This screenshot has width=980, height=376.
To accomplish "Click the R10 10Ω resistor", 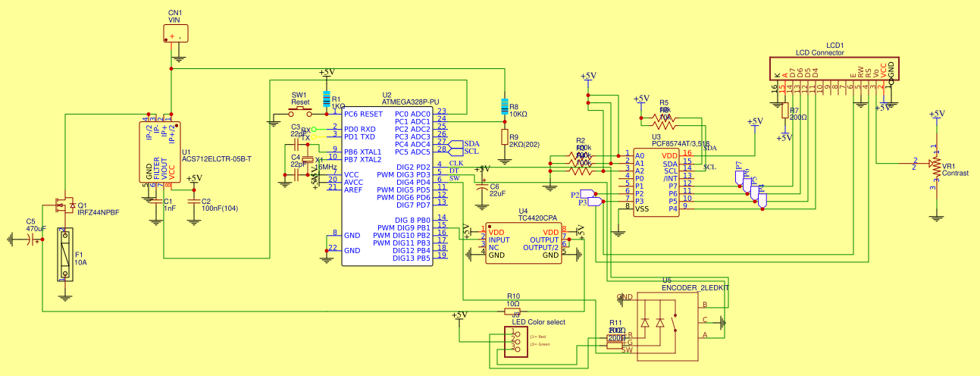I will 513,305.
